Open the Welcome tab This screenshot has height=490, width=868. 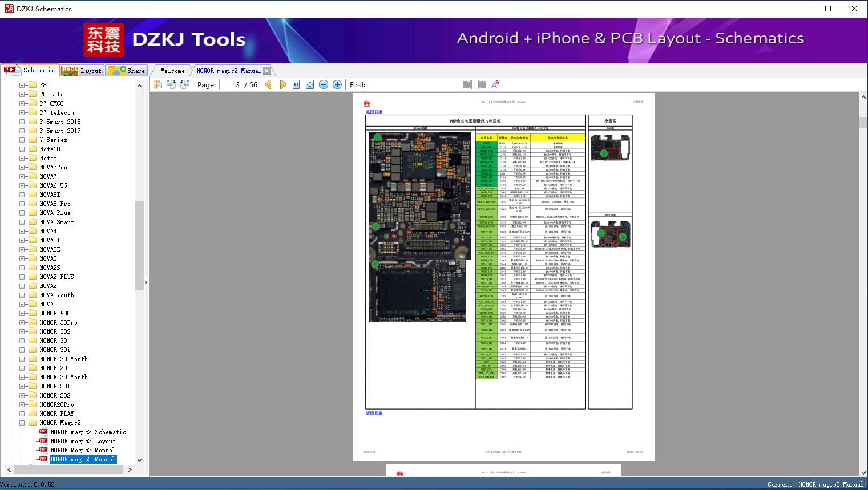coord(172,71)
